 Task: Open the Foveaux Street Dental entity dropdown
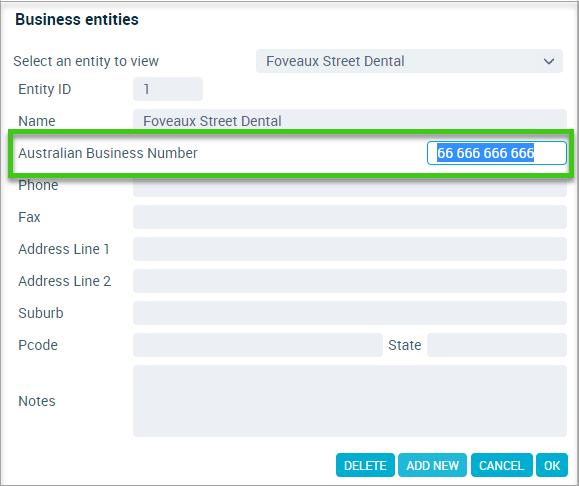(x=409, y=61)
